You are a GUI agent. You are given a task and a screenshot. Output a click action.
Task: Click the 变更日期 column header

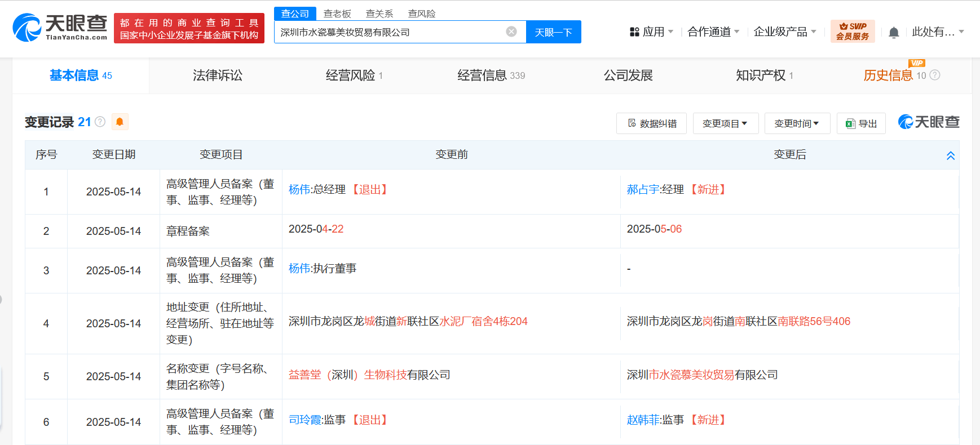[114, 155]
